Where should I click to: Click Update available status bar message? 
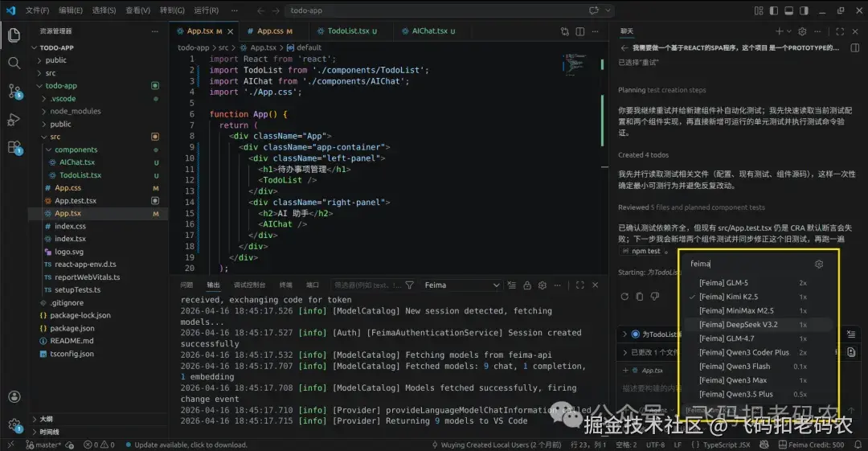coord(186,445)
